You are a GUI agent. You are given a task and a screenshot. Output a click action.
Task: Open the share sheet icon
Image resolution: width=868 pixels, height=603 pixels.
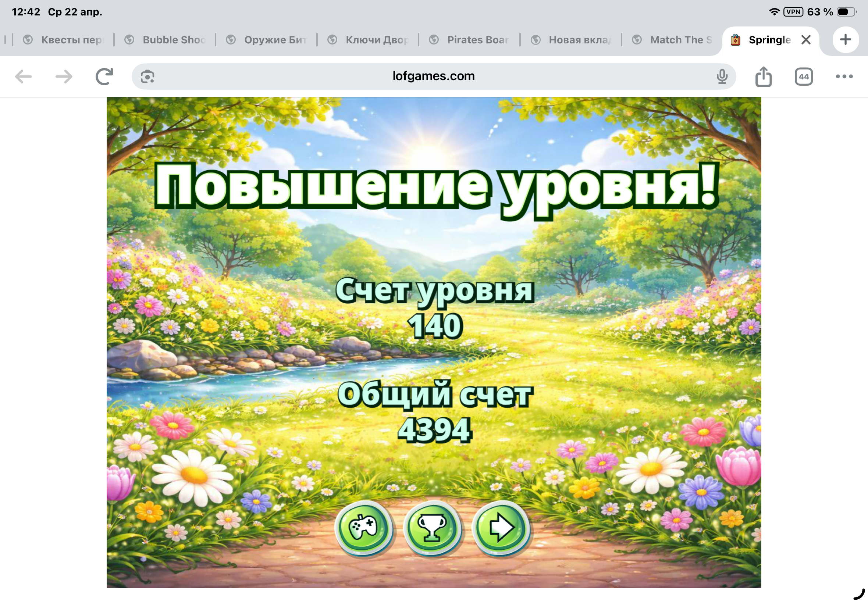[x=763, y=77]
